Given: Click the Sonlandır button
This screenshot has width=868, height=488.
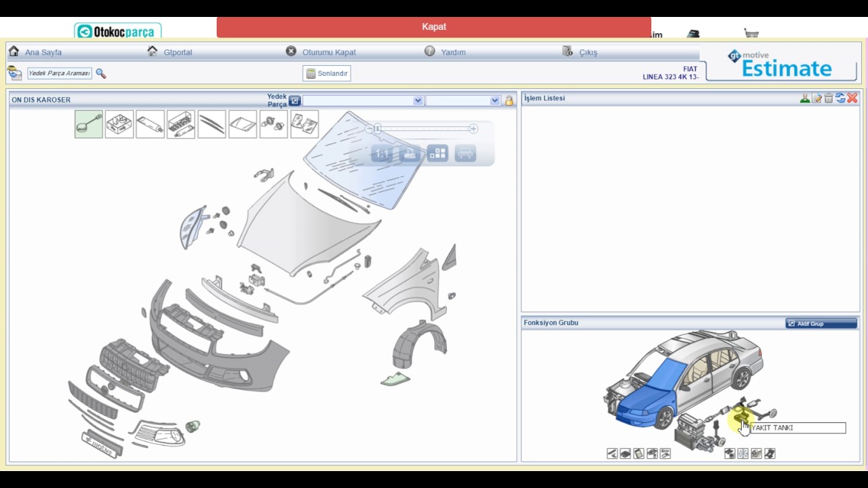Looking at the screenshot, I should [327, 73].
